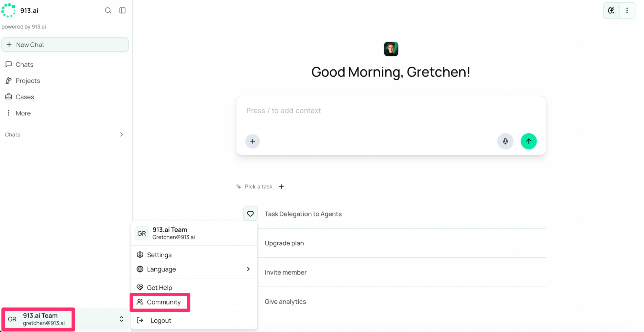Choose Get Help in the account menu

[194, 288]
